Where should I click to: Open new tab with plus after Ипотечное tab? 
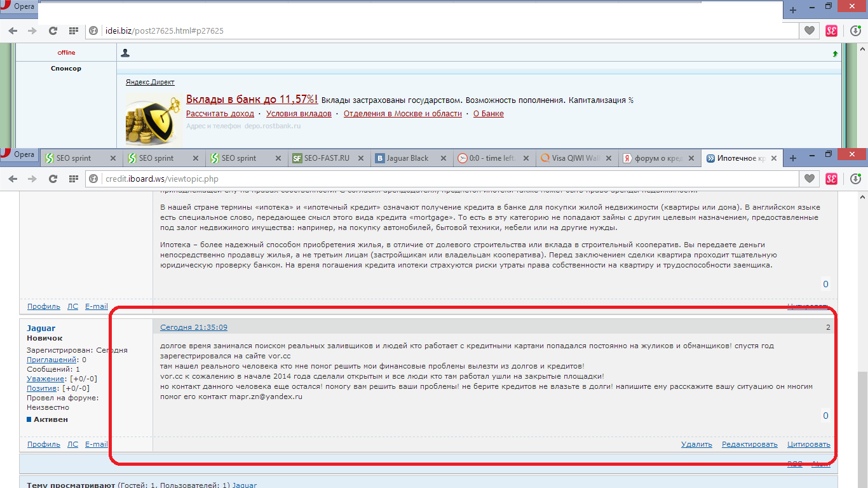pos(792,158)
